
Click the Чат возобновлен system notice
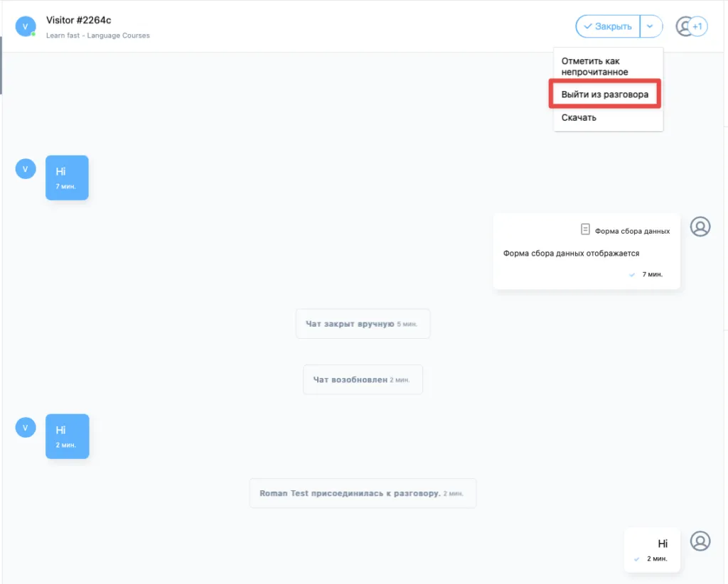pyautogui.click(x=363, y=379)
